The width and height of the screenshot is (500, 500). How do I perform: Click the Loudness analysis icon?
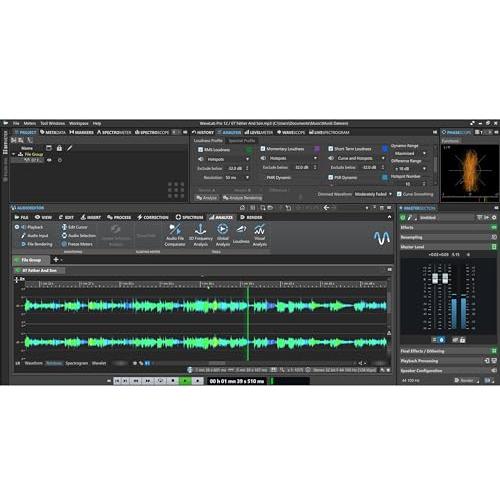(x=241, y=234)
